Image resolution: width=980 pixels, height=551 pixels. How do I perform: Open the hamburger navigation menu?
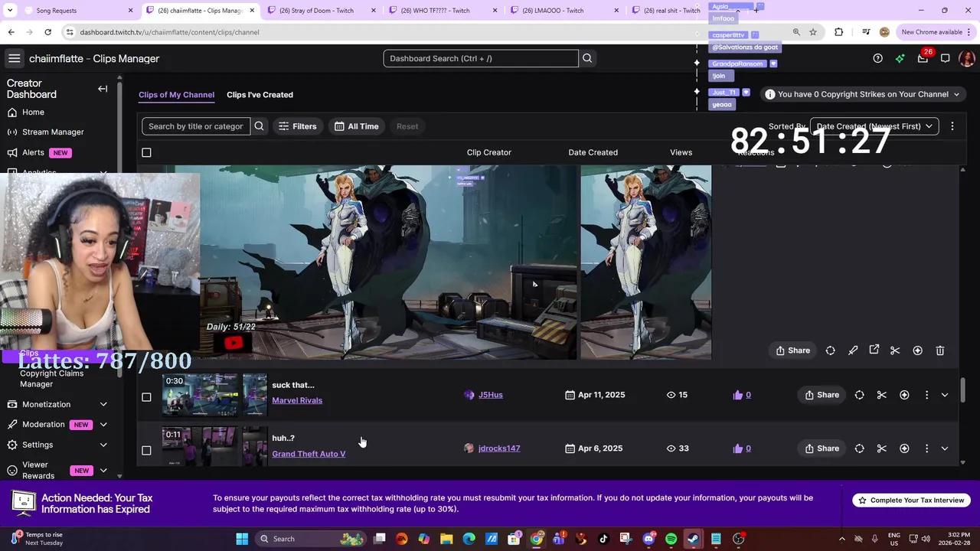coord(14,58)
